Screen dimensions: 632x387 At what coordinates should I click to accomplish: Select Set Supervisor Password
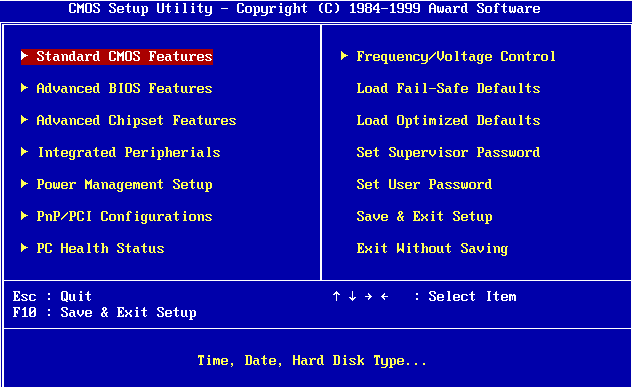[448, 152]
